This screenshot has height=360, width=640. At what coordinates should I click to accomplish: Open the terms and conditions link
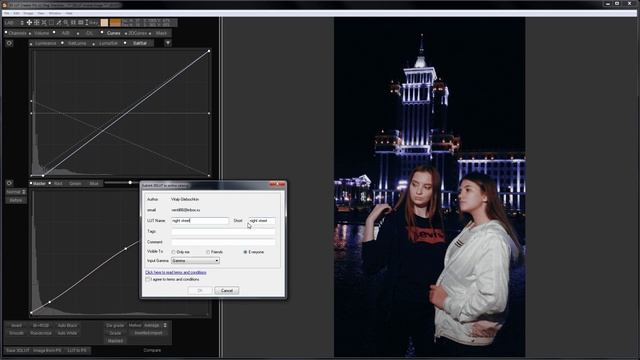click(176, 272)
